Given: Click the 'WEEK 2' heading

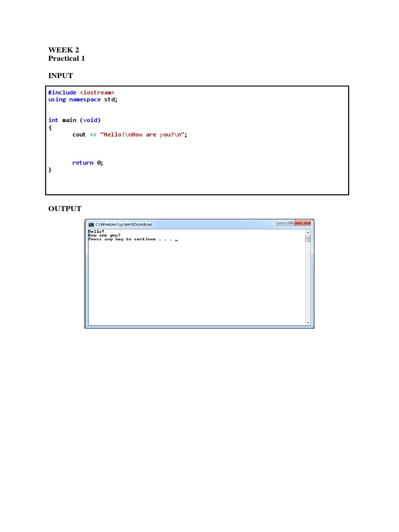Looking at the screenshot, I should click(x=63, y=50).
